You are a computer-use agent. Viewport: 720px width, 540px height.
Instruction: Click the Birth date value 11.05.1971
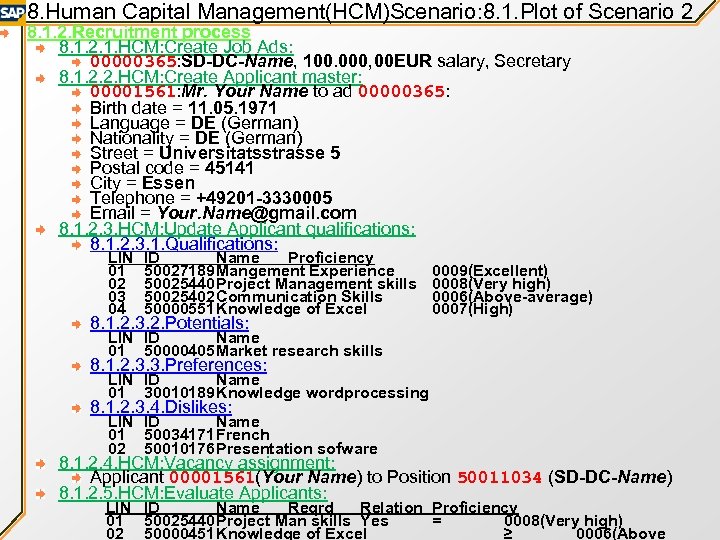232,108
